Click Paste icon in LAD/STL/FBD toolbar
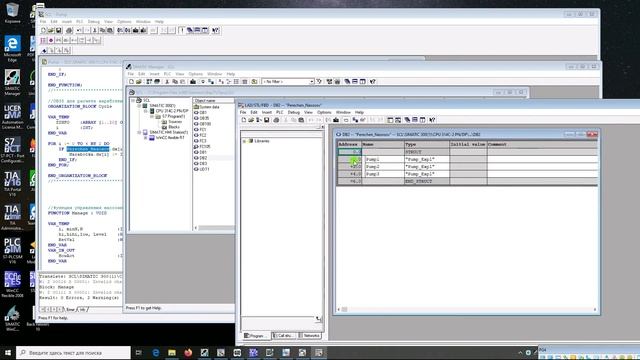This screenshot has height=360, width=640. [301, 120]
